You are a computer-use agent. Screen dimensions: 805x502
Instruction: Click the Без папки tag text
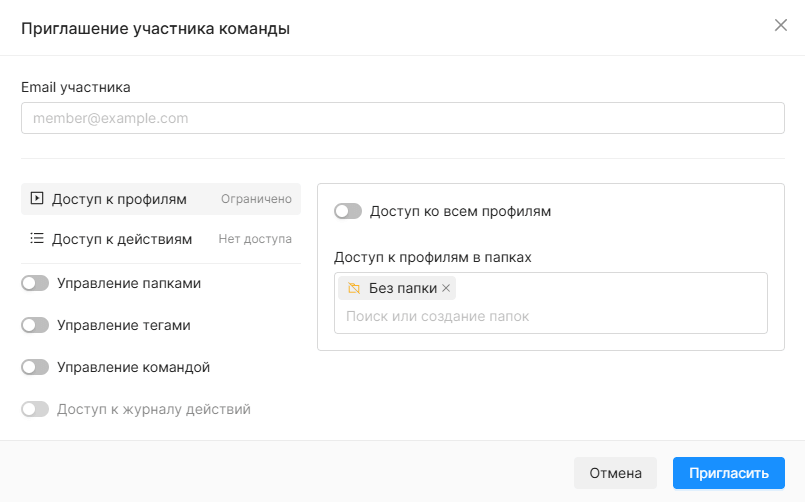point(403,288)
